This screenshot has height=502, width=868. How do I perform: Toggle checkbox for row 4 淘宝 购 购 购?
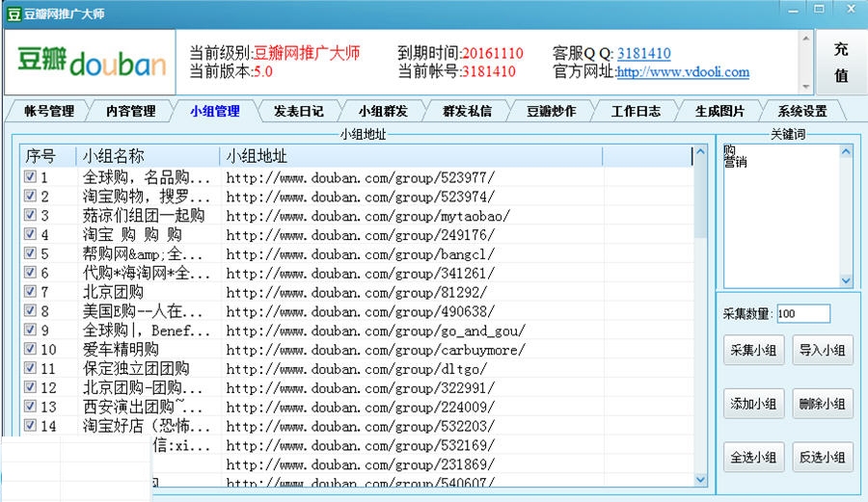coord(31,234)
